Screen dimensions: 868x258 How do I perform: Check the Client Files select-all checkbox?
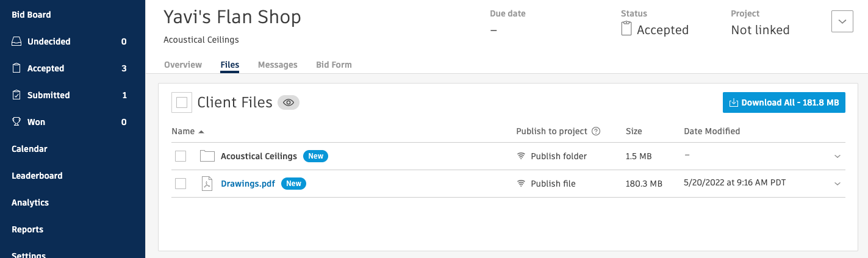tap(181, 103)
